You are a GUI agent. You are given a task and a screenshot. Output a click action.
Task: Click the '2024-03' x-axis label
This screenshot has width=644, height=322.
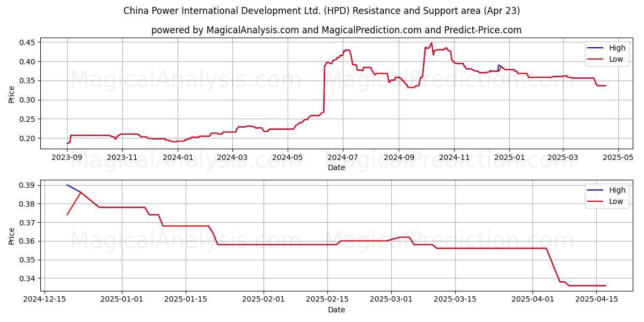tap(232, 157)
